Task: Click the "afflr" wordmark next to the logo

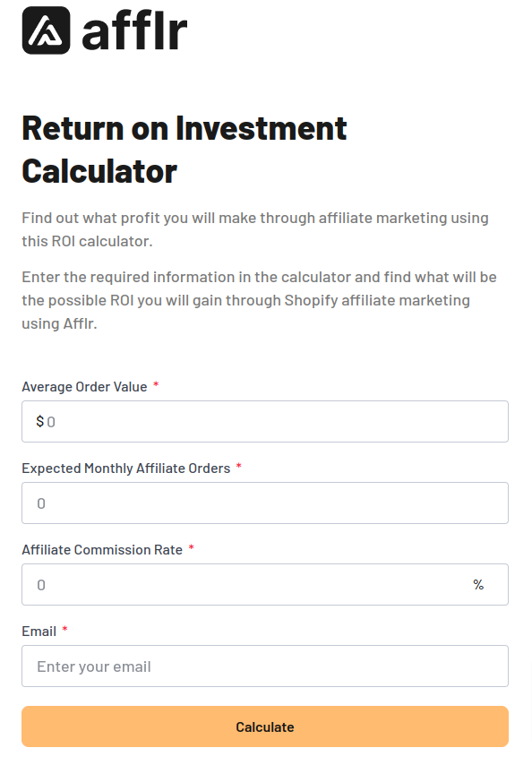Action: 133,31
